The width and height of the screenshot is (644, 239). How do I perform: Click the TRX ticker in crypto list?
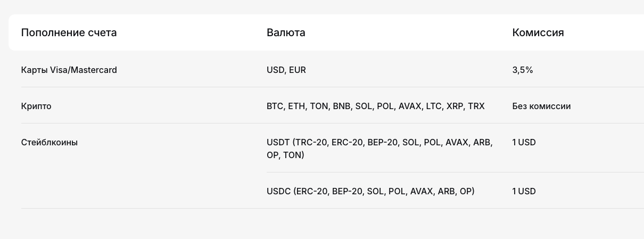tap(476, 106)
